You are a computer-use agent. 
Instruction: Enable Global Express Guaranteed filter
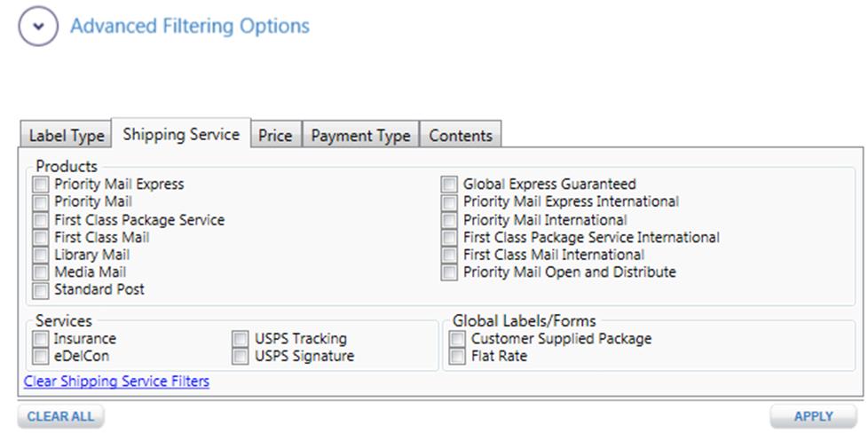450,185
